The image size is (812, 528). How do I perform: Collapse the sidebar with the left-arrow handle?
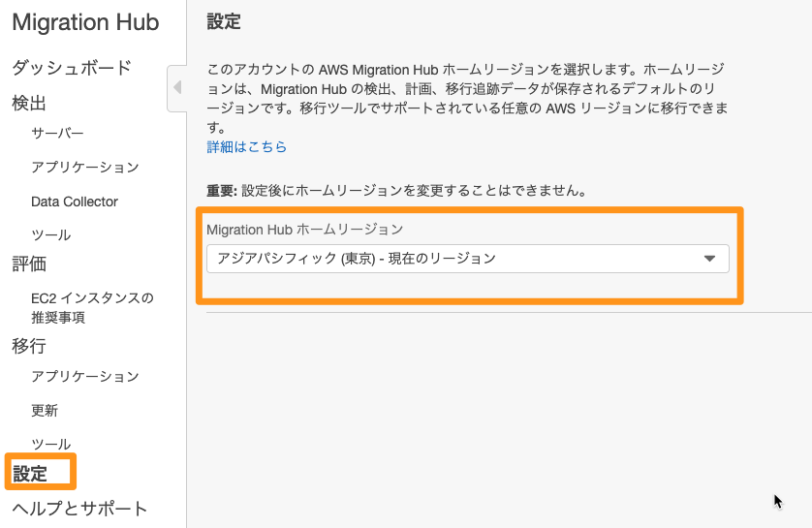click(x=177, y=88)
